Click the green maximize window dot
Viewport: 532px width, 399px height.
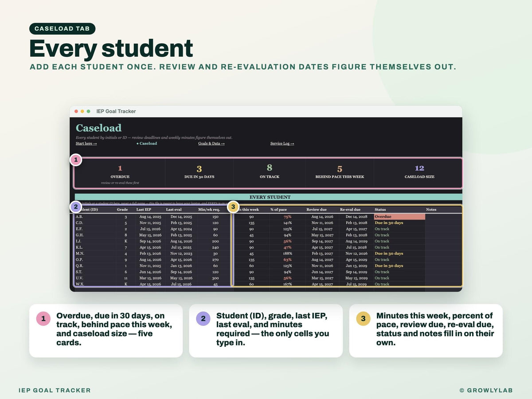click(89, 111)
